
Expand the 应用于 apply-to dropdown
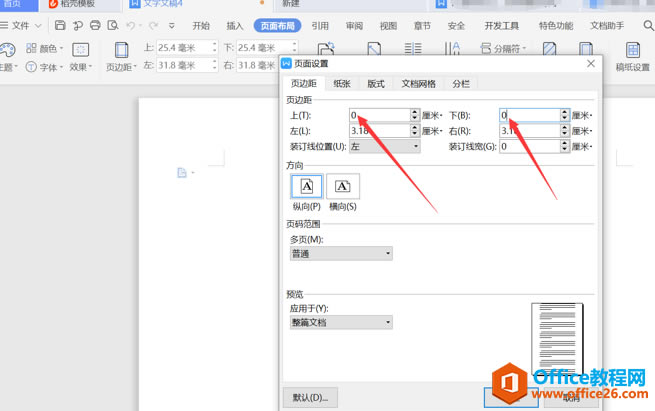point(340,322)
